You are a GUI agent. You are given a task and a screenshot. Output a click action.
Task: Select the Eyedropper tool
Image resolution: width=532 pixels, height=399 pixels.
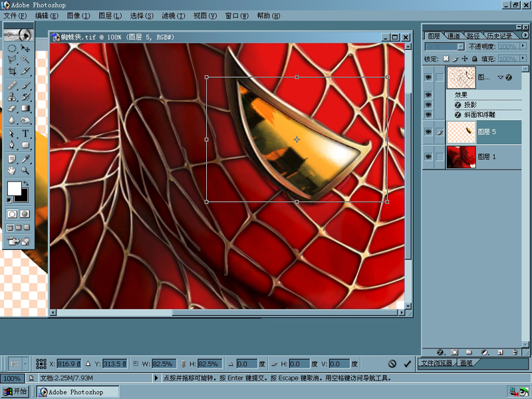coord(25,159)
